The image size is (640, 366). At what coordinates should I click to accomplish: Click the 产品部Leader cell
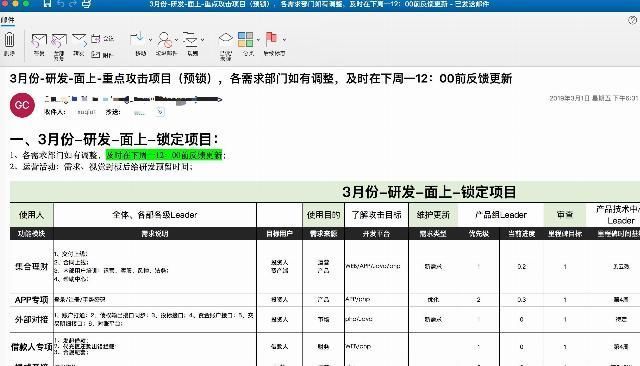(x=501, y=215)
